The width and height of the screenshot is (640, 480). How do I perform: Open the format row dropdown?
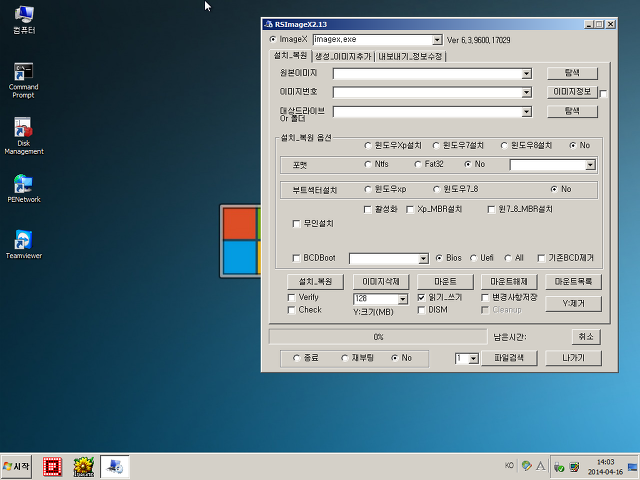pyautogui.click(x=590, y=165)
